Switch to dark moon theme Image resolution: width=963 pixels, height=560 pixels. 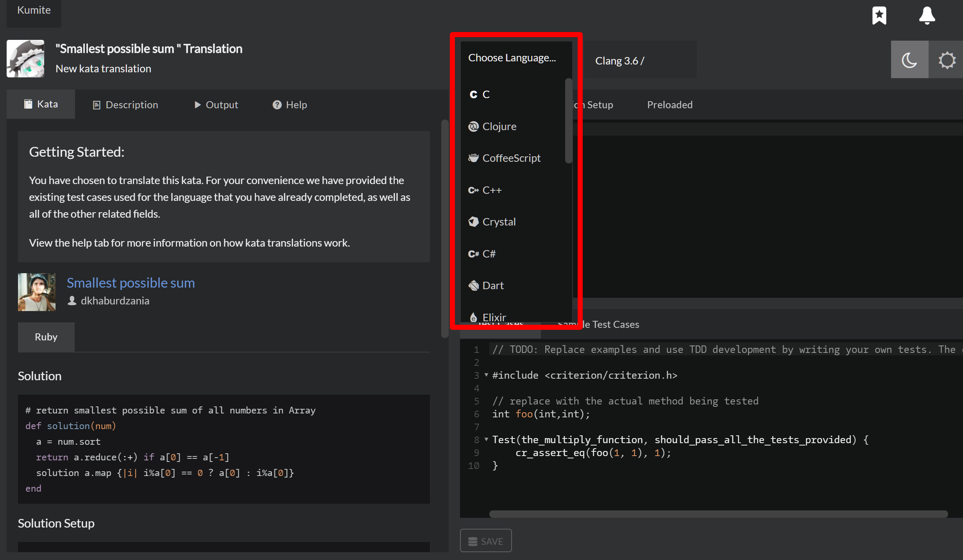(909, 60)
